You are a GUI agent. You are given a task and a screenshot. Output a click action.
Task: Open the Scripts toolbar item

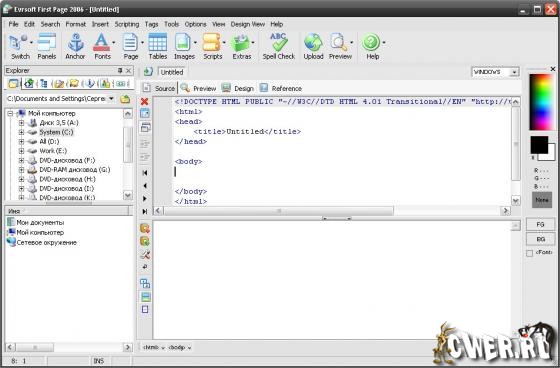[212, 43]
